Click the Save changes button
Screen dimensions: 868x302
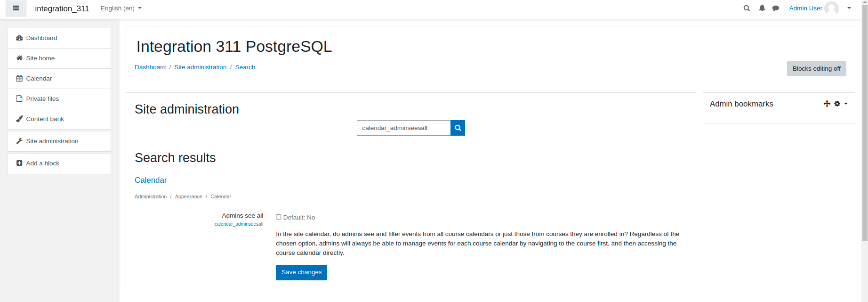pyautogui.click(x=301, y=272)
